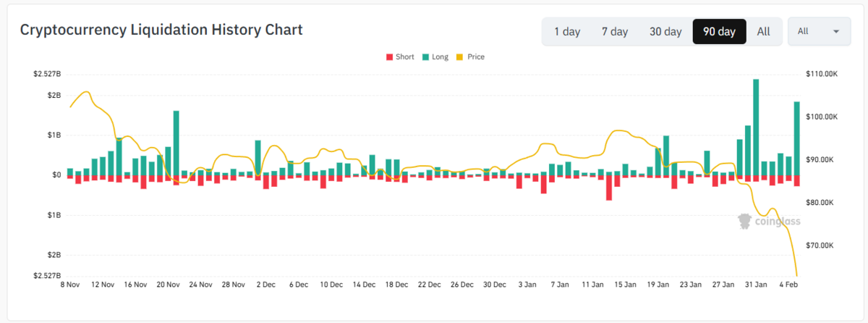The image size is (868, 323).
Task: Switch to the 7 day range
Action: coord(615,31)
